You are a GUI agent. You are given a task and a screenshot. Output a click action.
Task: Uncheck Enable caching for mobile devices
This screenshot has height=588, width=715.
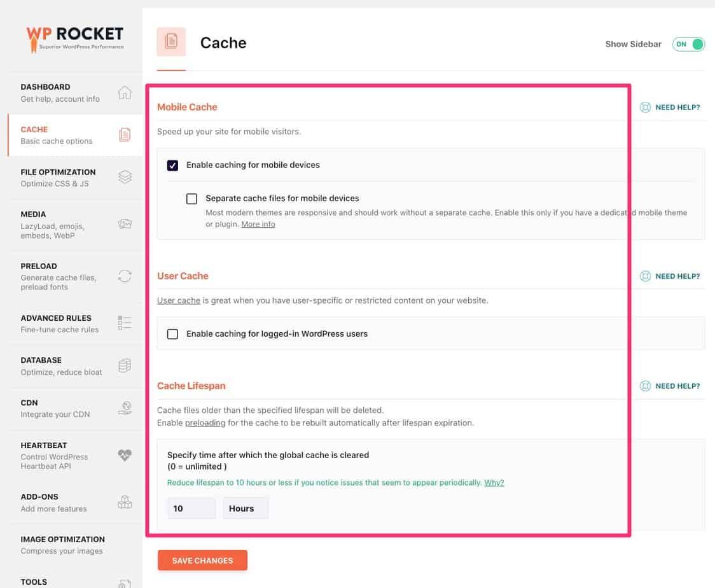tap(172, 165)
